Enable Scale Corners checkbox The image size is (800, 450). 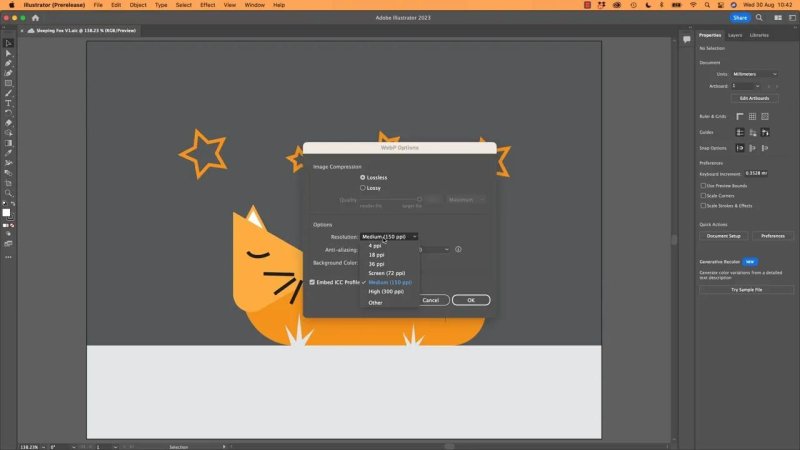703,195
